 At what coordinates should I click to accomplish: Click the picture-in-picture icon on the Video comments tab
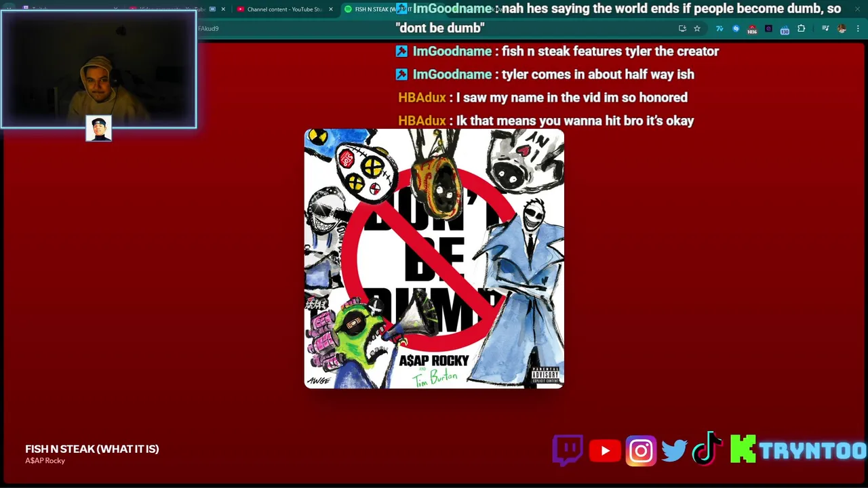tap(212, 9)
